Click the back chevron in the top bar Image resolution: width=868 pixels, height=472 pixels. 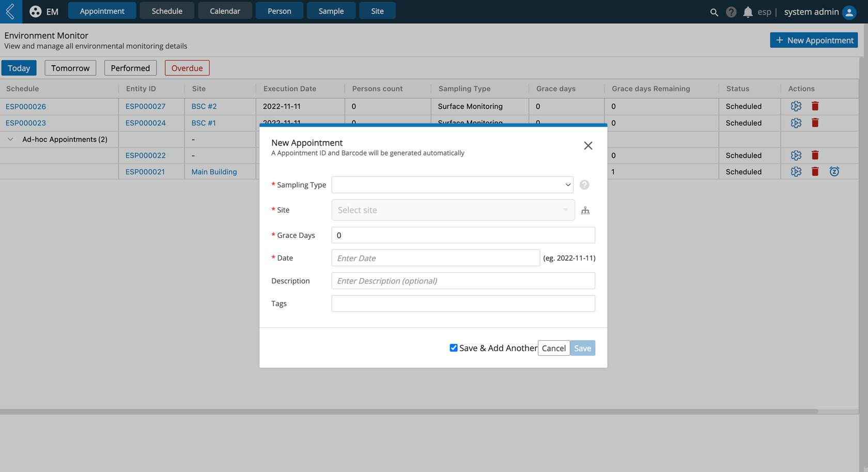pos(10,11)
